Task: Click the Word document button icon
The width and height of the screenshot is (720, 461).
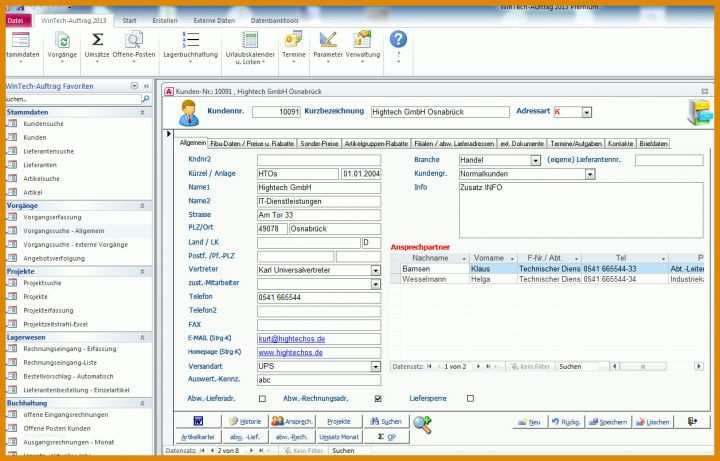Action: (x=198, y=421)
